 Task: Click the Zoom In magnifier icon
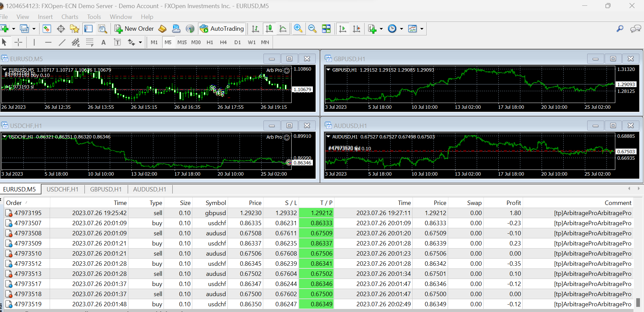click(298, 29)
